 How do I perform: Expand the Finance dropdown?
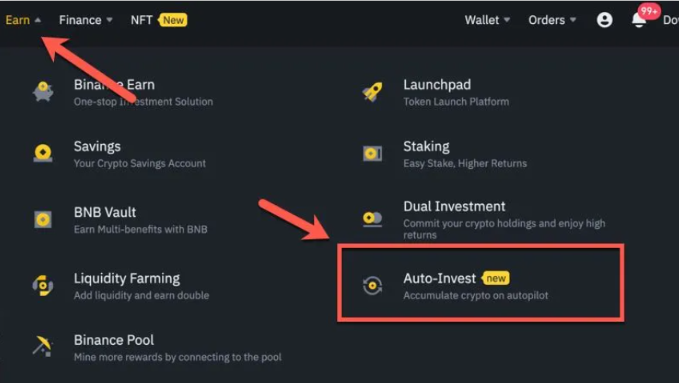[86, 20]
